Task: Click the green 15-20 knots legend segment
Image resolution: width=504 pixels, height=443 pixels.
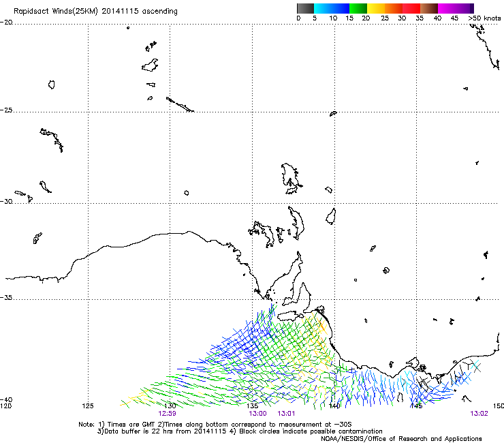Action: click(x=358, y=8)
